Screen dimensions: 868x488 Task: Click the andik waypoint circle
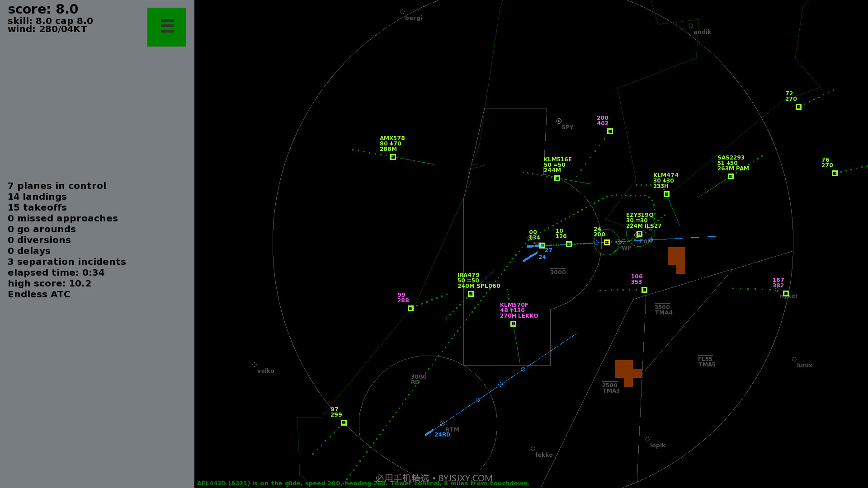click(691, 26)
